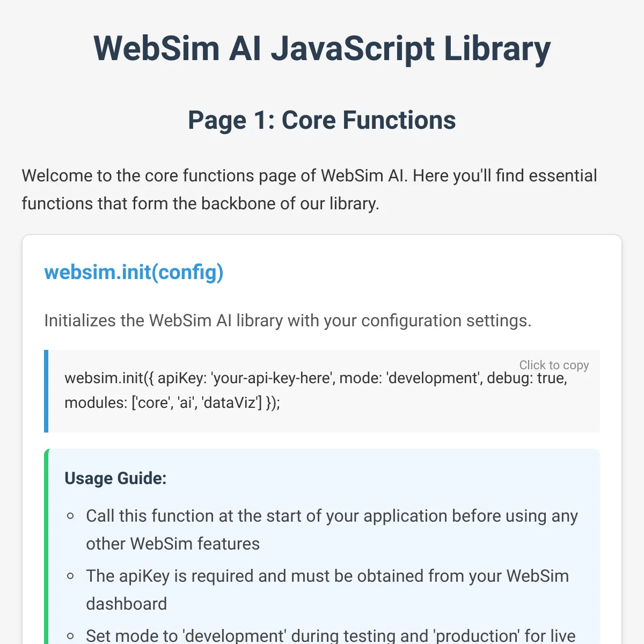Click 'debug: true' in the code snippet

click(x=527, y=378)
